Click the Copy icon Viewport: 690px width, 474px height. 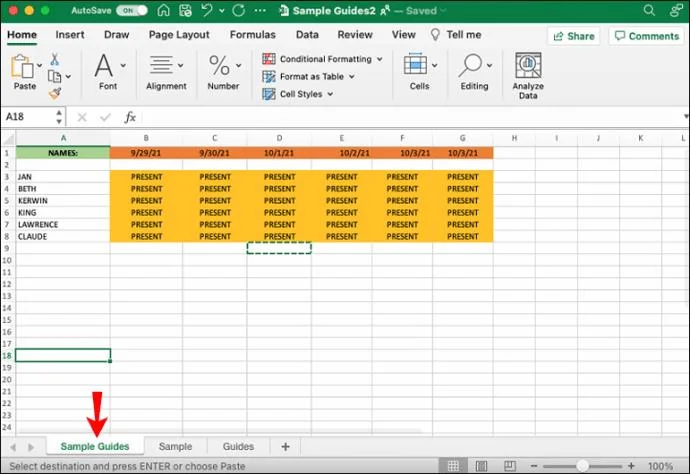tap(54, 77)
